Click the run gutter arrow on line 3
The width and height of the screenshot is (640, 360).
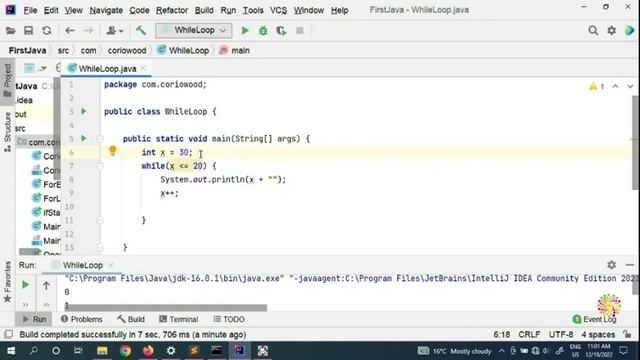coord(84,111)
